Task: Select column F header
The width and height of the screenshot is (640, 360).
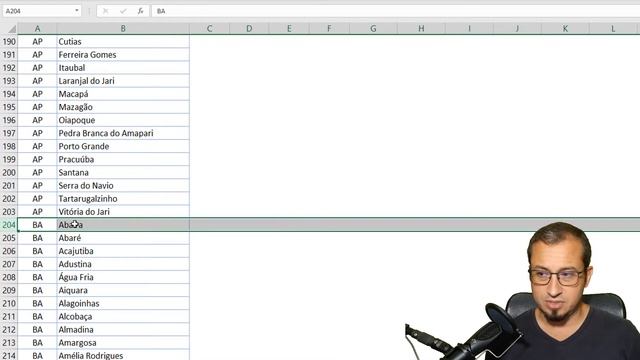Action: [329, 29]
